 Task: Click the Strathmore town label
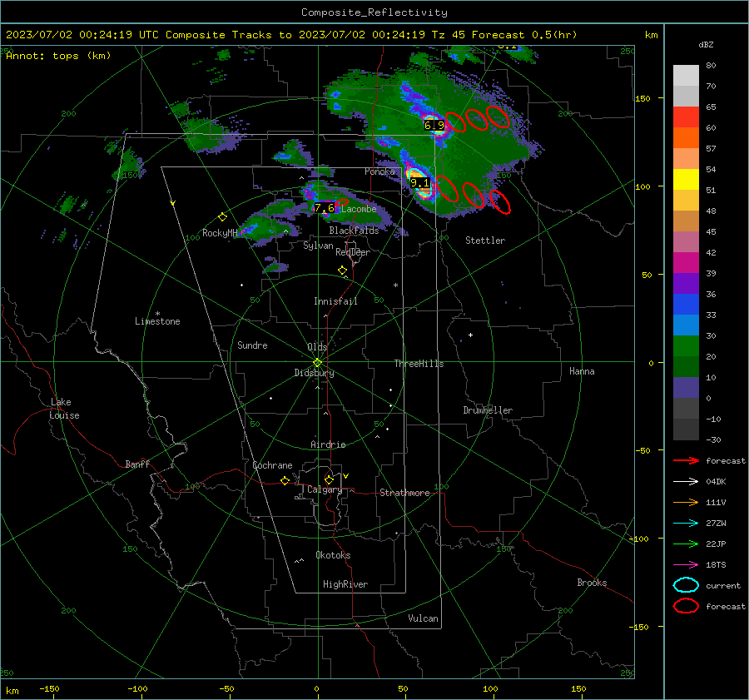click(x=404, y=493)
